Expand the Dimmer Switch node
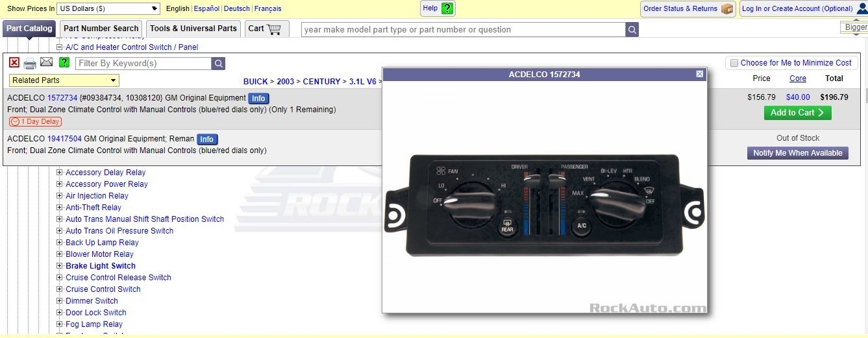868x338 pixels. point(60,301)
